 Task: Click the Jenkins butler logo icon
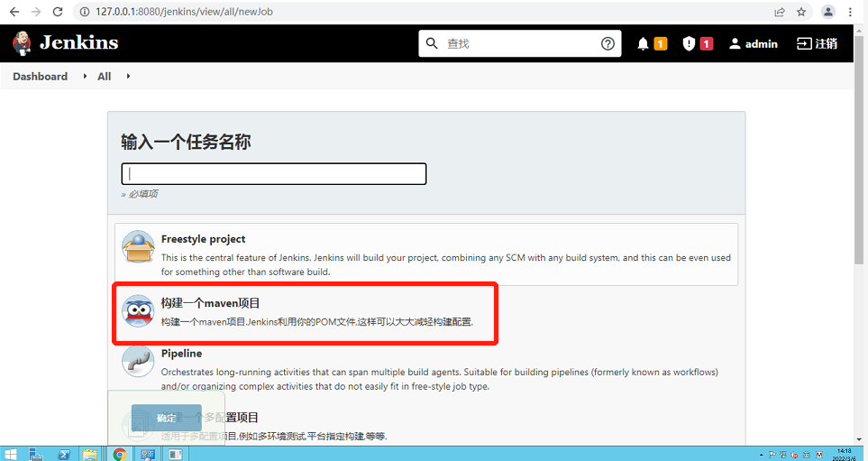(x=22, y=43)
